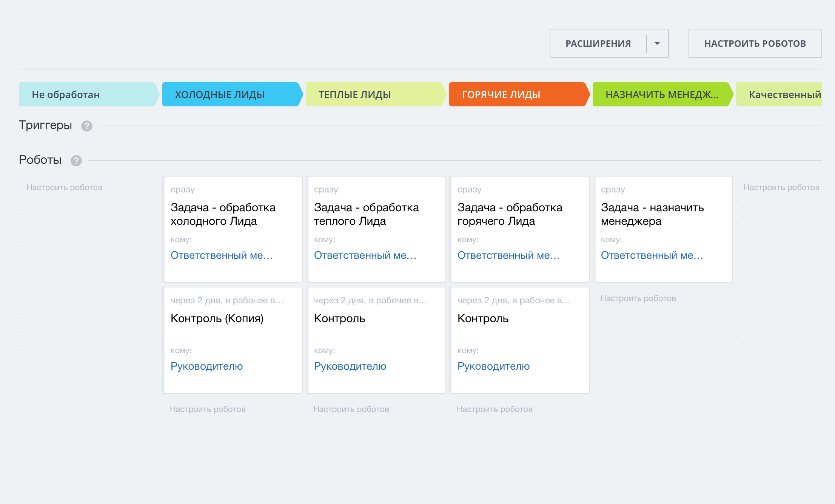Click the help icon next to Триггеры
Image resolution: width=835 pixels, height=504 pixels.
[86, 126]
